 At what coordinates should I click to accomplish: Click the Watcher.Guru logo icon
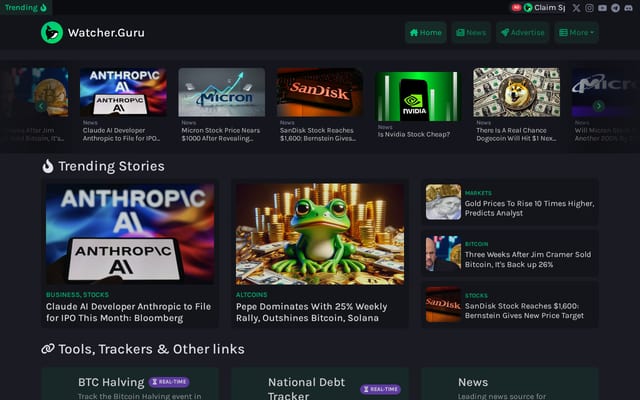point(52,33)
